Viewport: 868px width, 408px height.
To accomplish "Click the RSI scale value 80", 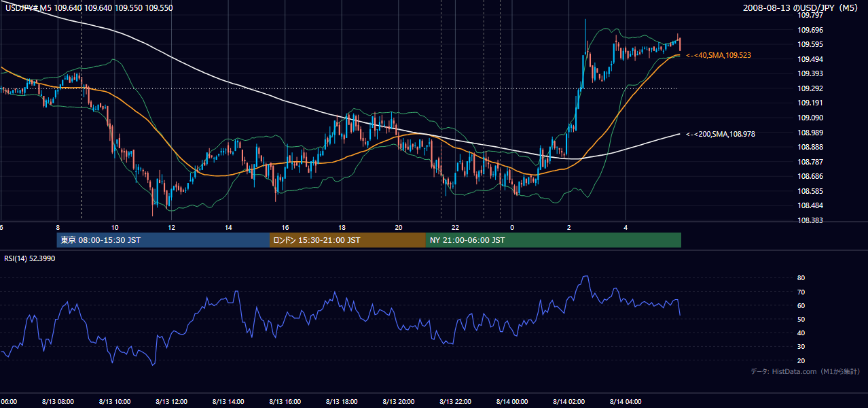I will 801,278.
